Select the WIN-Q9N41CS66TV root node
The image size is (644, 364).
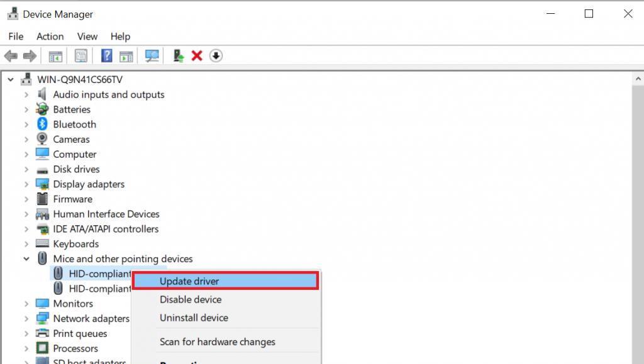[x=75, y=79]
